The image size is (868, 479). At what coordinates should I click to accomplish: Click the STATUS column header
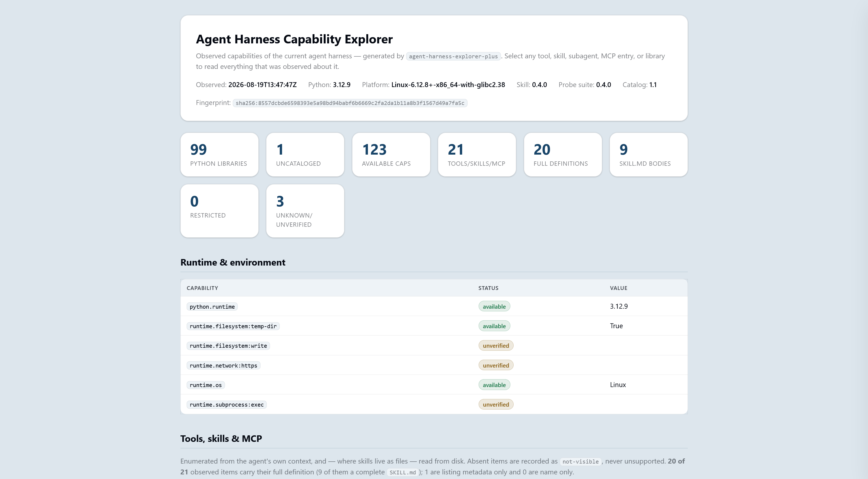488,288
